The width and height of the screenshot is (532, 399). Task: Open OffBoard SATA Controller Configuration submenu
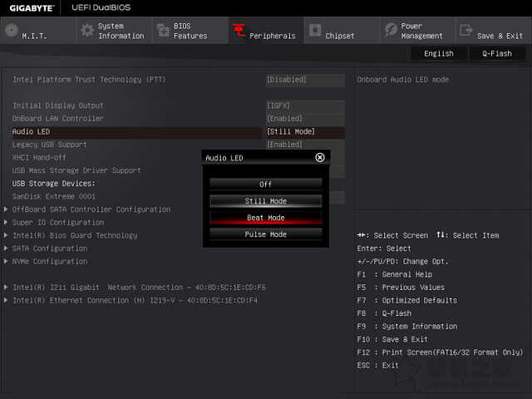(x=91, y=209)
